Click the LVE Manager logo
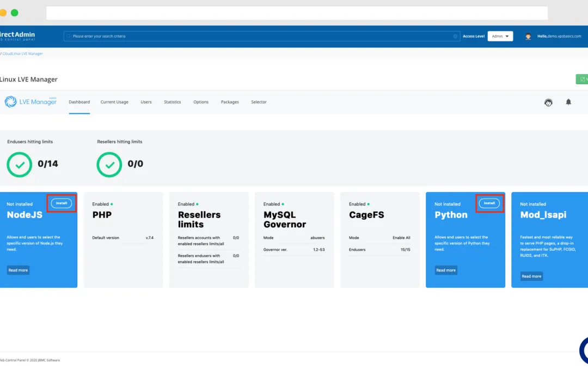The image size is (588, 368). click(30, 102)
